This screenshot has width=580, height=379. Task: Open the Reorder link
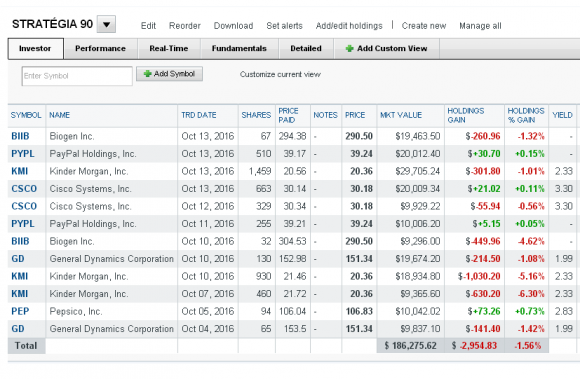pyautogui.click(x=185, y=26)
